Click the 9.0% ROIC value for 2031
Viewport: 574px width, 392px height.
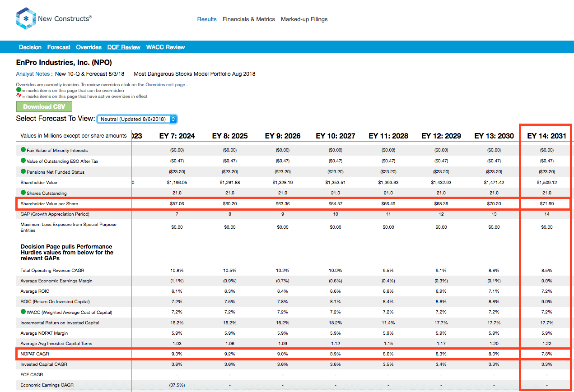coord(547,301)
